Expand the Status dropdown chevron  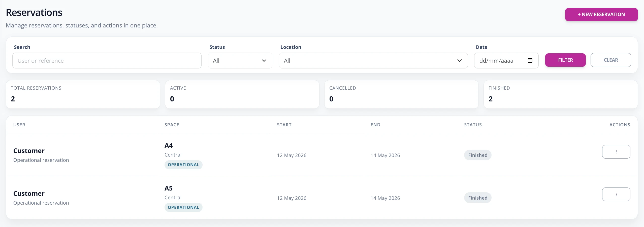click(x=264, y=61)
